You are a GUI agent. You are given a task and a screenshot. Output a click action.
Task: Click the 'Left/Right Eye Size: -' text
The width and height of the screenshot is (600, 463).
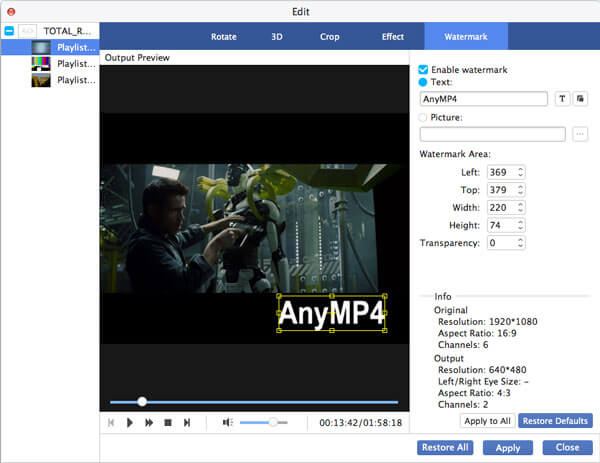(483, 381)
